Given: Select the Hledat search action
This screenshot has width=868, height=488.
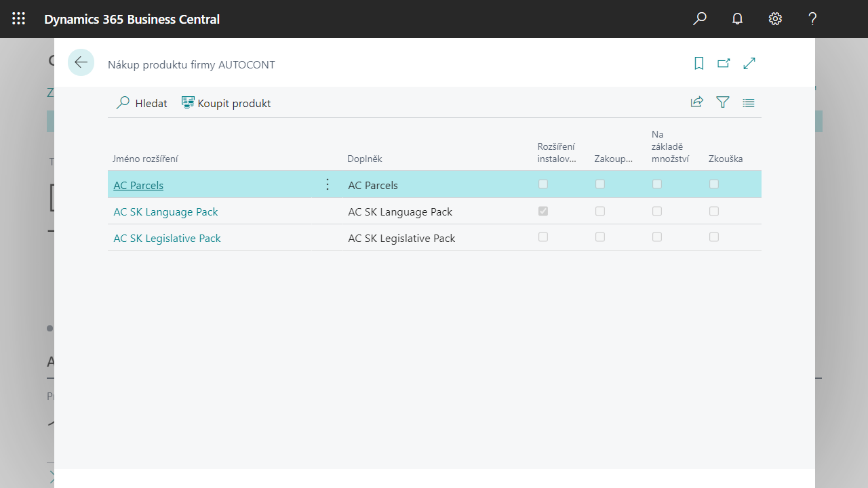Looking at the screenshot, I should point(141,103).
